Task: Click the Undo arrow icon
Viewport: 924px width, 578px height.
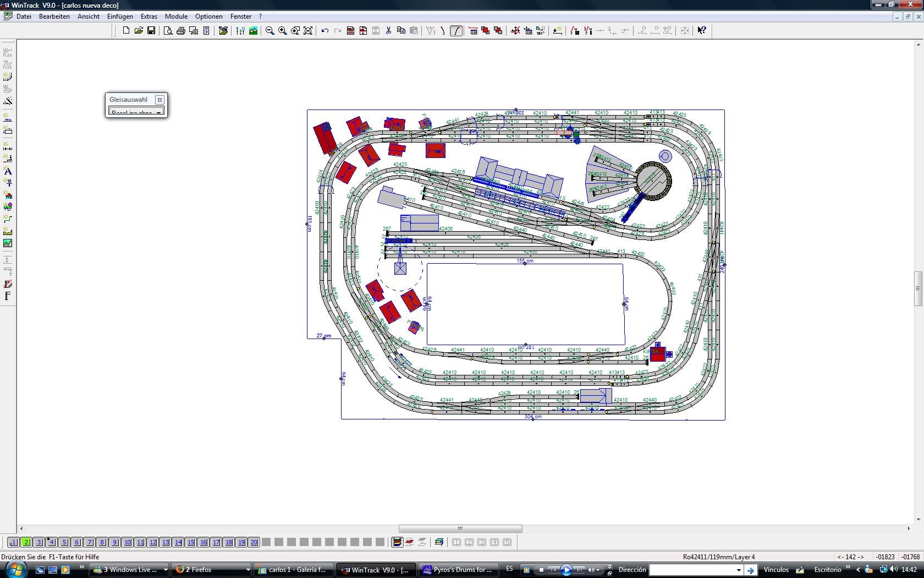Action: point(325,31)
